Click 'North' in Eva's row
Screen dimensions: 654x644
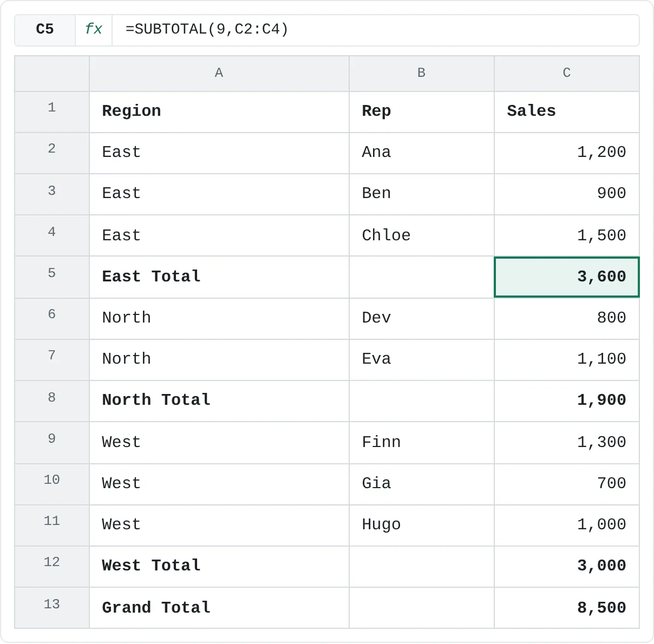coord(219,360)
